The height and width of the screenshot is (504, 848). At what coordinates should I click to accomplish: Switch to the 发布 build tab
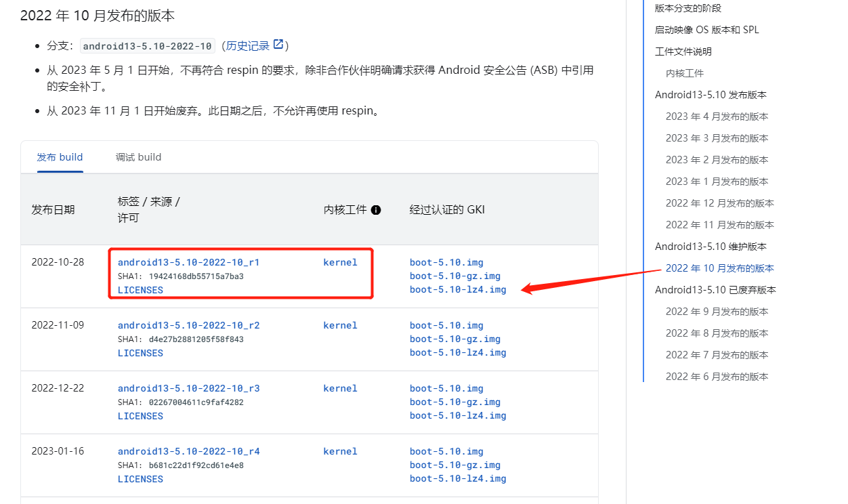(60, 157)
